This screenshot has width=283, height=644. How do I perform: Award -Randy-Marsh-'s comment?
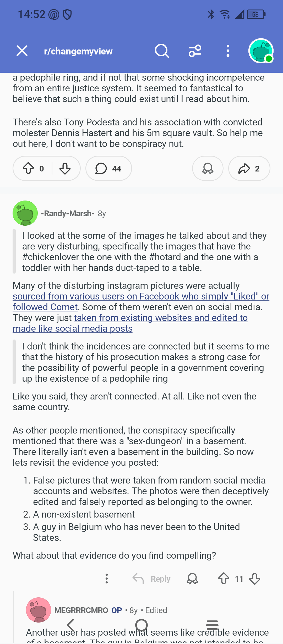192,579
